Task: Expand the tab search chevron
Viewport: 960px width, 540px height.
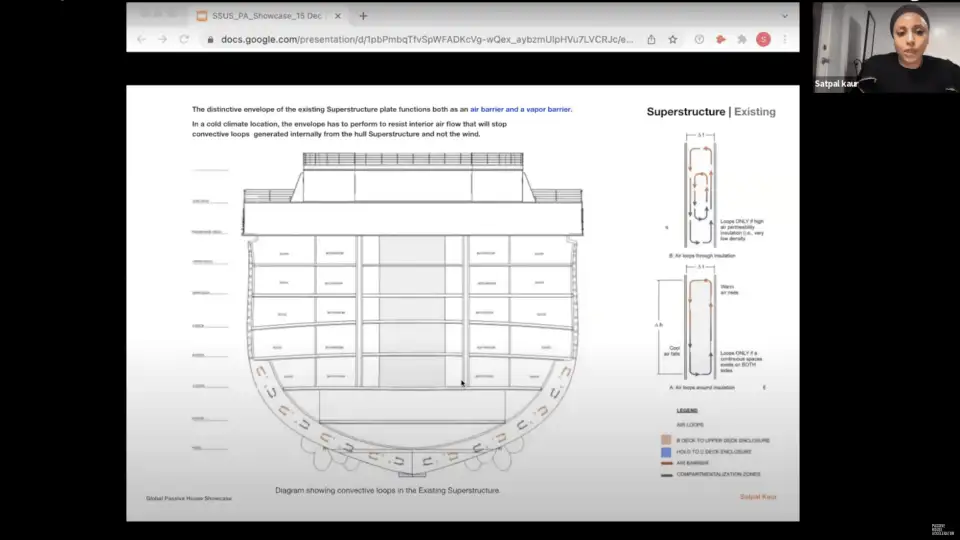Action: click(x=783, y=15)
